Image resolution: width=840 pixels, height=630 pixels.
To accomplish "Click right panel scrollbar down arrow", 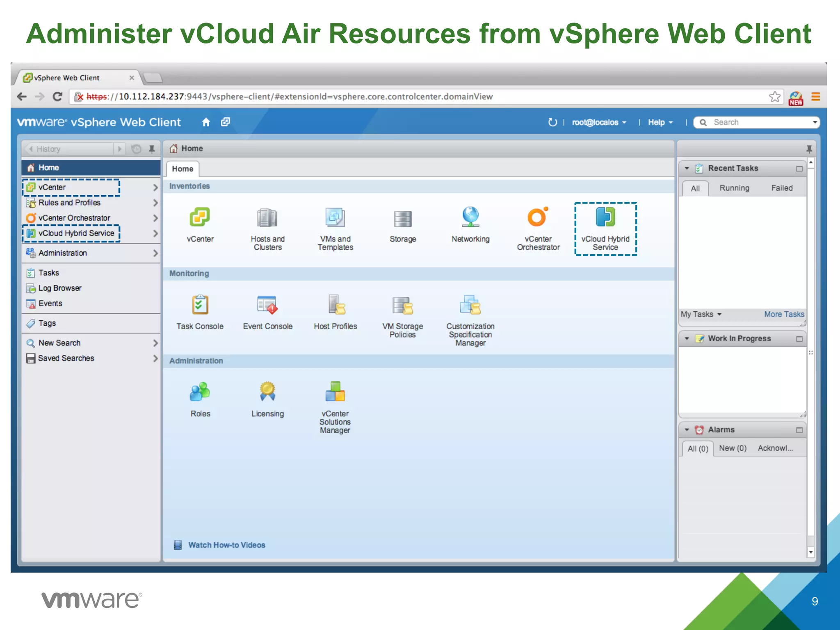I will tap(810, 552).
